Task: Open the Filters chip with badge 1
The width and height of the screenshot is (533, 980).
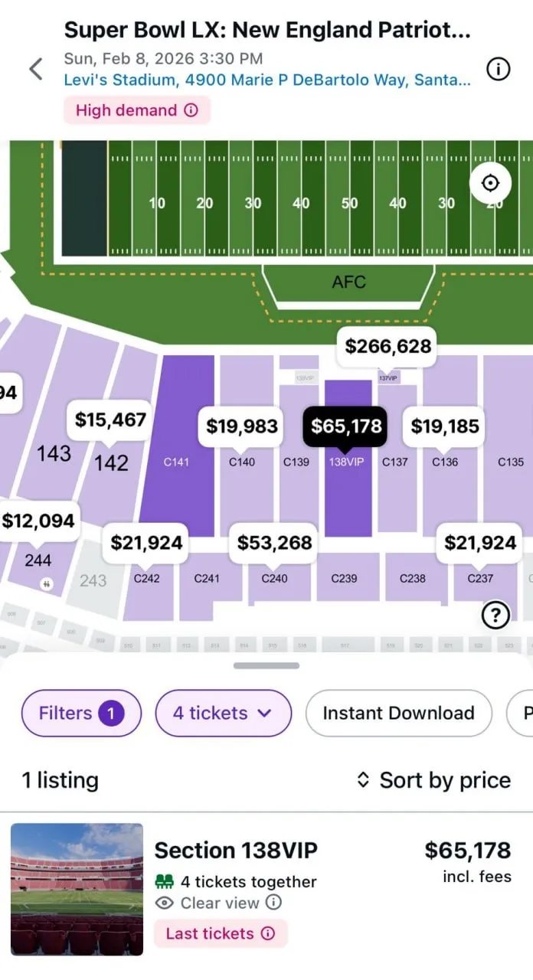Action: pos(81,713)
